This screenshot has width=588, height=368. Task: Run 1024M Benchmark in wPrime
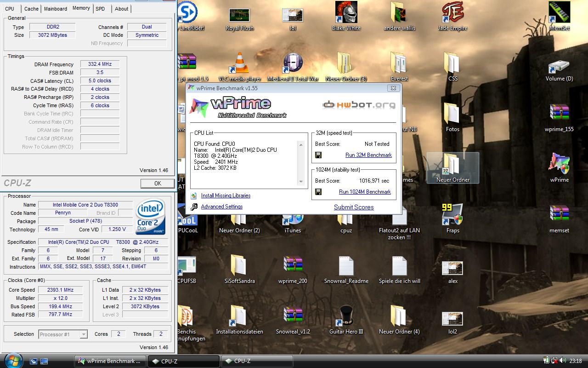(x=365, y=192)
